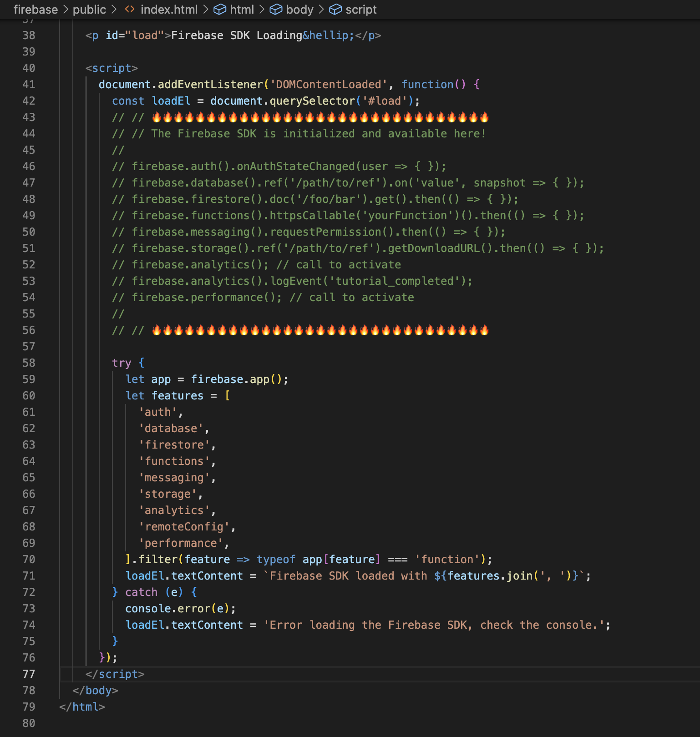Click the closing </body> tag
This screenshot has height=737, width=700.
95,691
